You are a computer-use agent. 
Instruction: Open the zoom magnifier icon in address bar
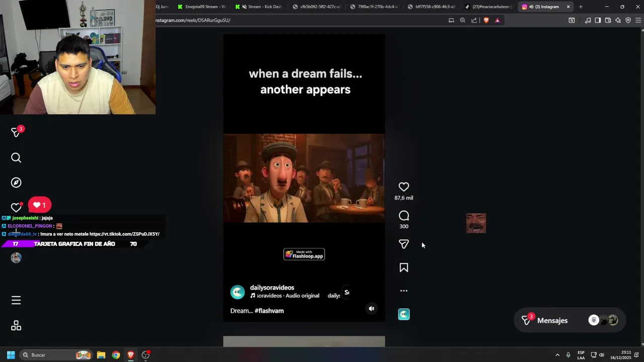tap(462, 20)
